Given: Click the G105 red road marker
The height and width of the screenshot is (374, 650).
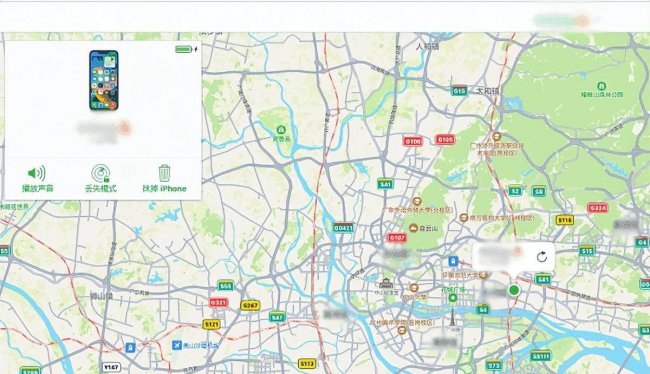Looking at the screenshot, I should [445, 139].
